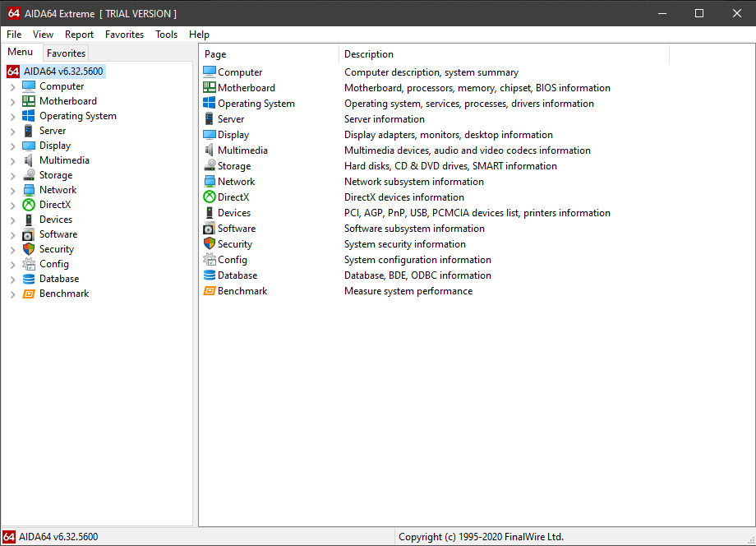756x546 pixels.
Task: Click the Motherboard icon in the Page list
Action: click(210, 87)
